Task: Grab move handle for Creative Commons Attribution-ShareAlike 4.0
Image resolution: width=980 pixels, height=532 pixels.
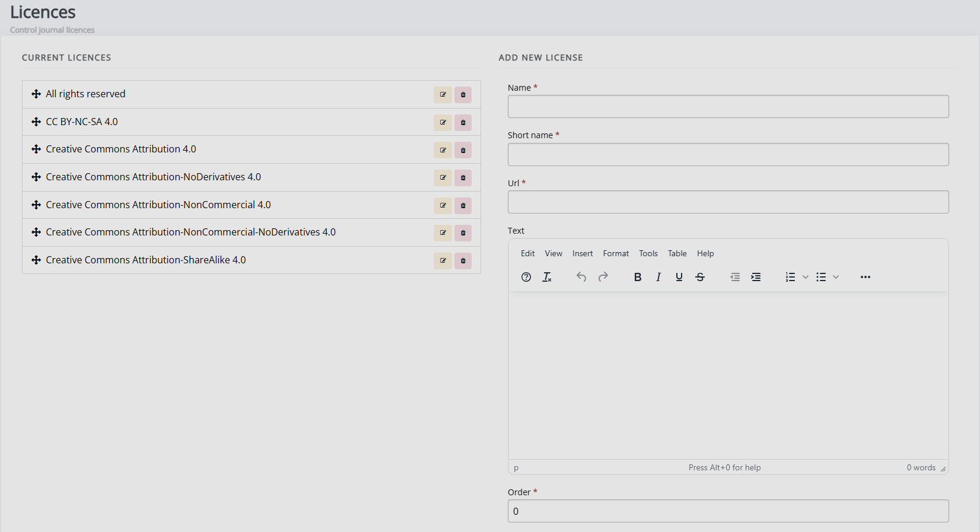Action: (x=36, y=260)
